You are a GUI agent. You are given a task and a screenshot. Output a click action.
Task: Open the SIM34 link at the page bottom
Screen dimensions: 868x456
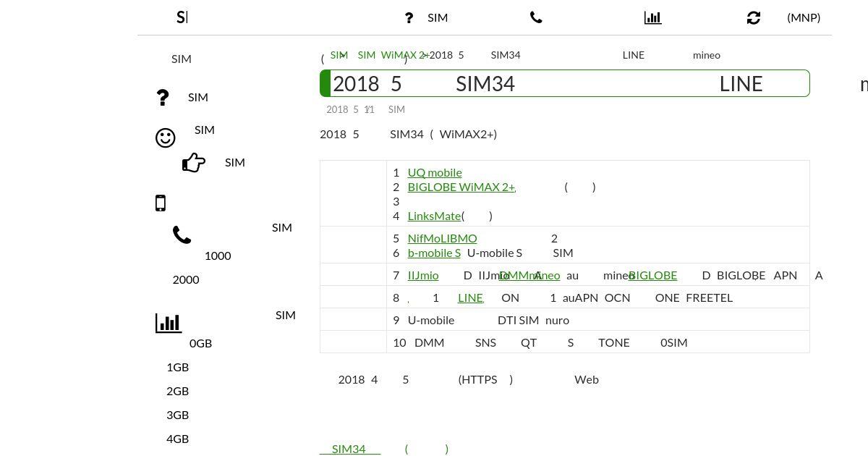tap(350, 449)
